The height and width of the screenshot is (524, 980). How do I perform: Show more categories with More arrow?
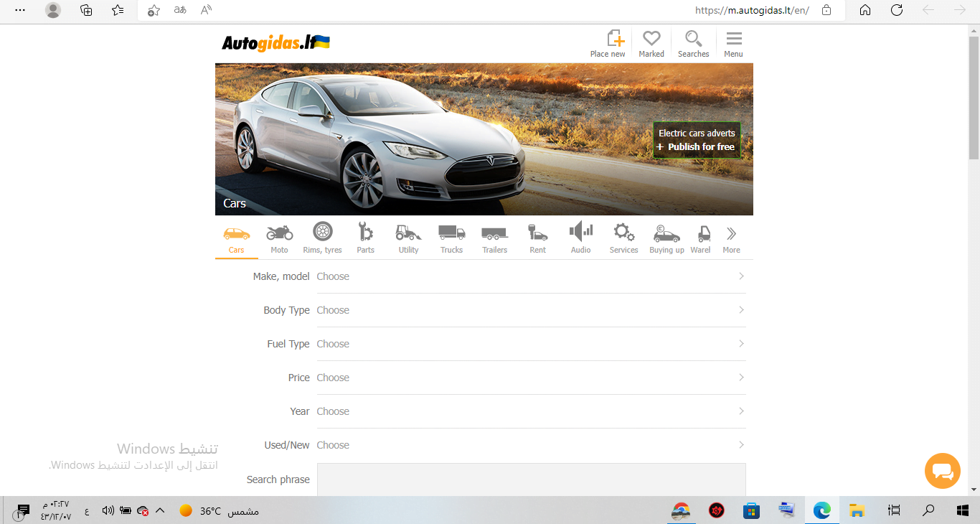click(x=731, y=238)
